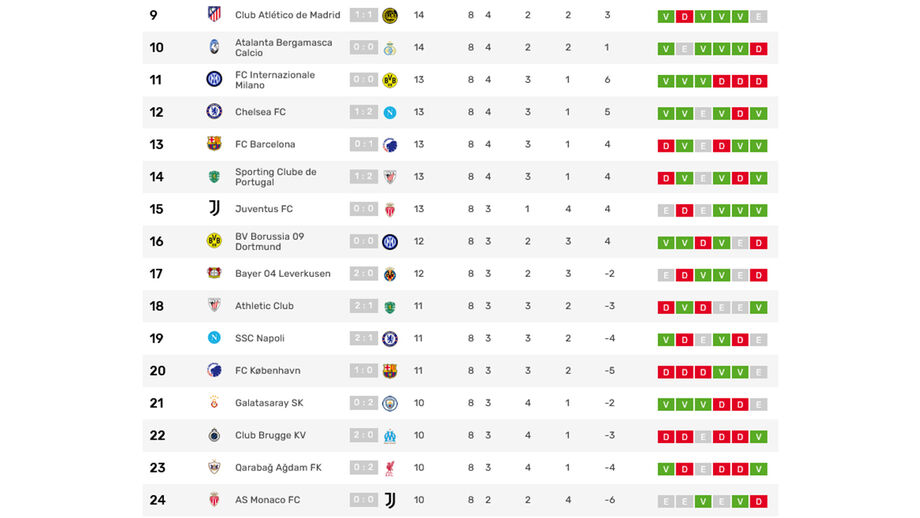Click the 1 : 1 score badge in Atlético's row

(364, 15)
